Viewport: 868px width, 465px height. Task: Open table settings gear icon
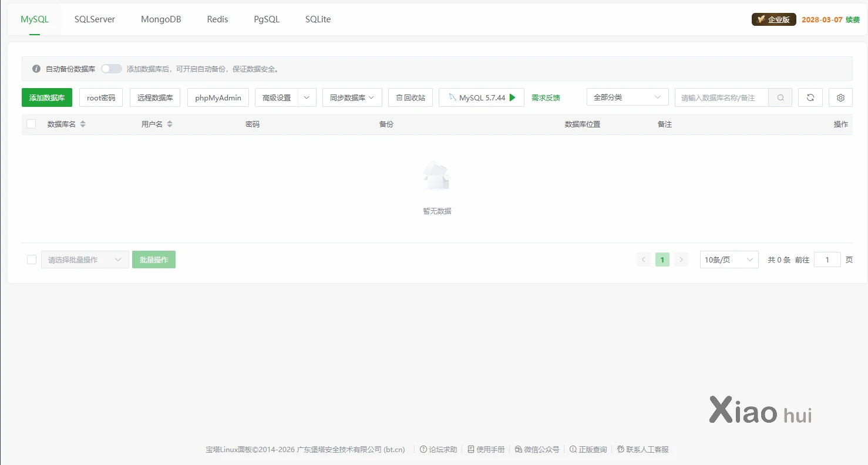840,97
